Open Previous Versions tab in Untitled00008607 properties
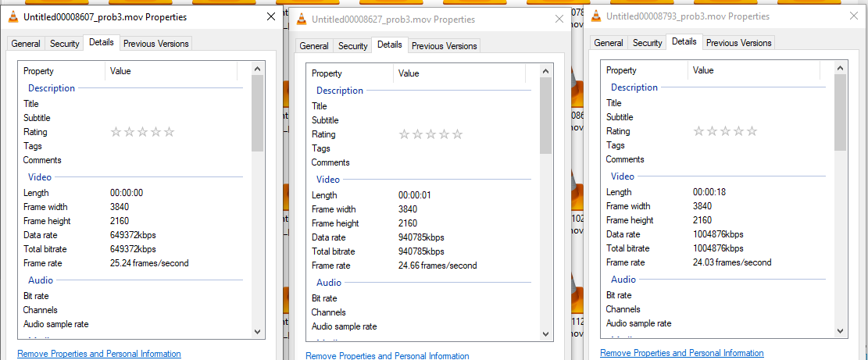 [x=156, y=44]
